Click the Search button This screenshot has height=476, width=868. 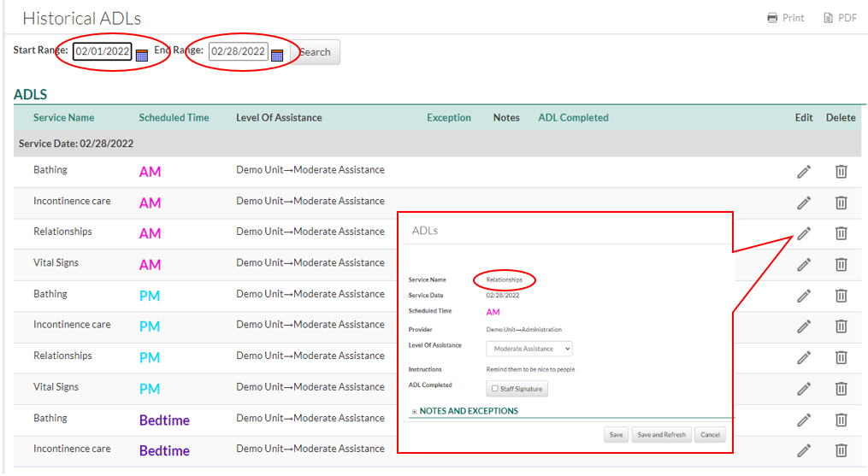pos(316,52)
